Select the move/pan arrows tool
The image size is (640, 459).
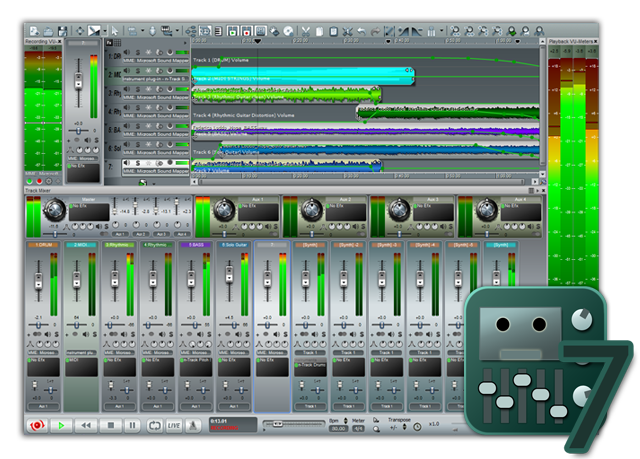pos(80,31)
